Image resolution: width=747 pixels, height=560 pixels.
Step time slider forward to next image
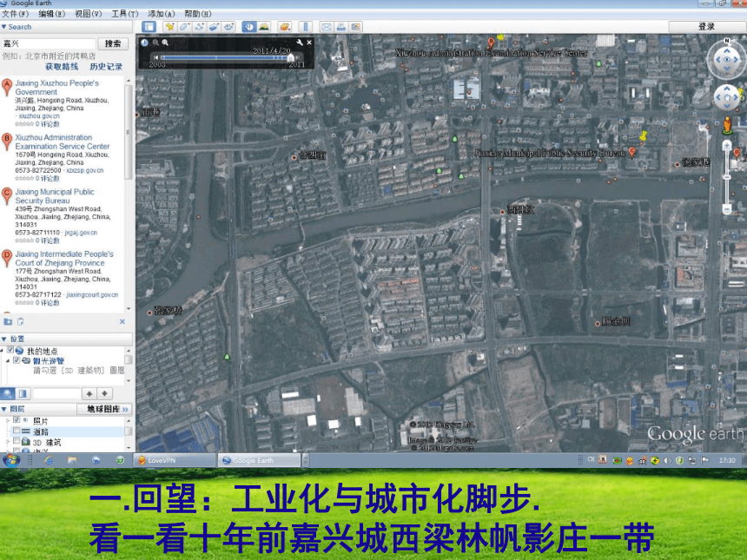pyautogui.click(x=297, y=57)
